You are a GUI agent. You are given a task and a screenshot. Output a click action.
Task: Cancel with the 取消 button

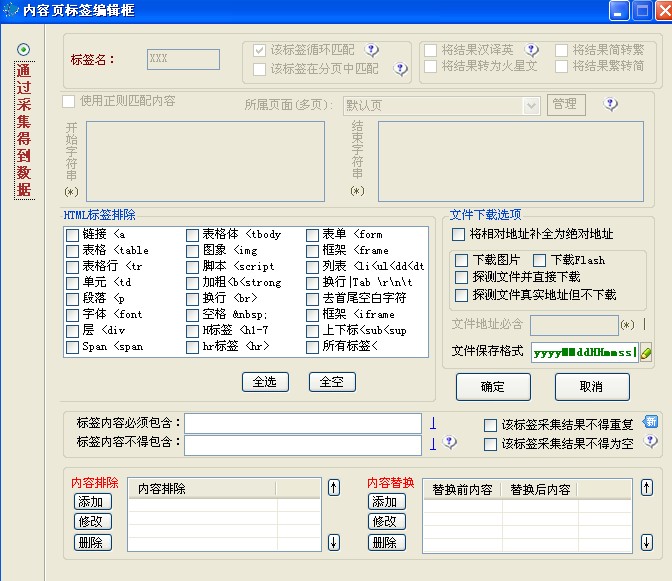pos(592,387)
